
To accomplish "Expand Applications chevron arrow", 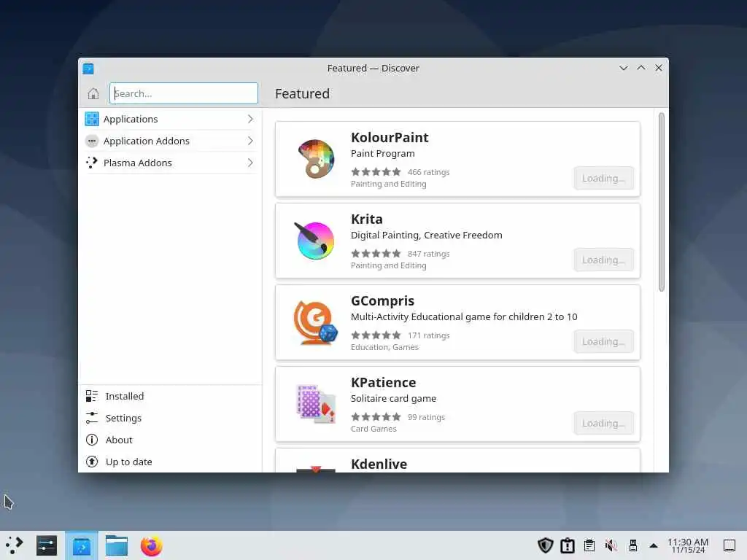I will [250, 119].
